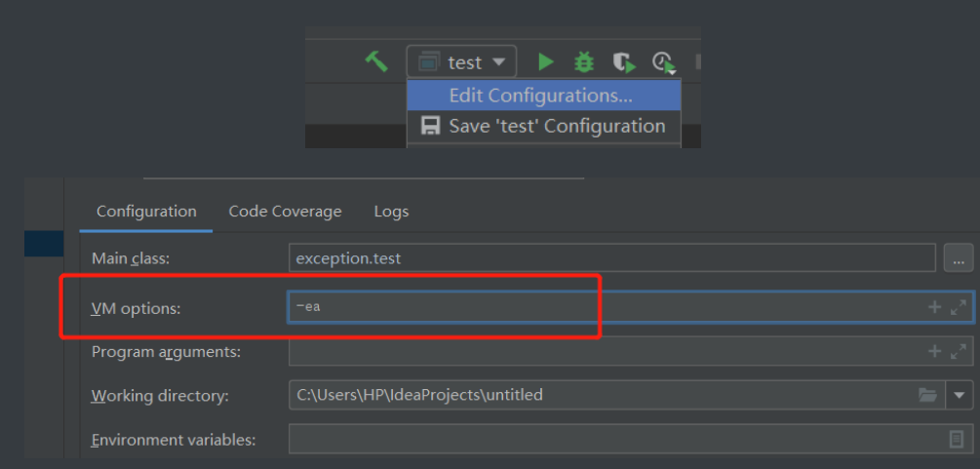Viewport: 980px width, 469px height.
Task: Open the Working directory dropdown arrow
Action: coord(960,395)
